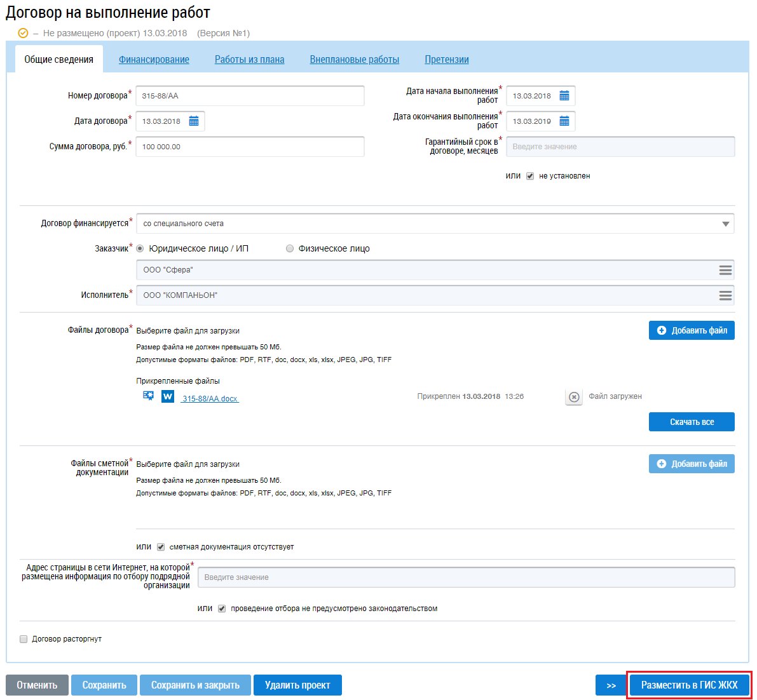This screenshot has width=757, height=700.
Task: Open calendar for contract date field
Action: coord(194,121)
